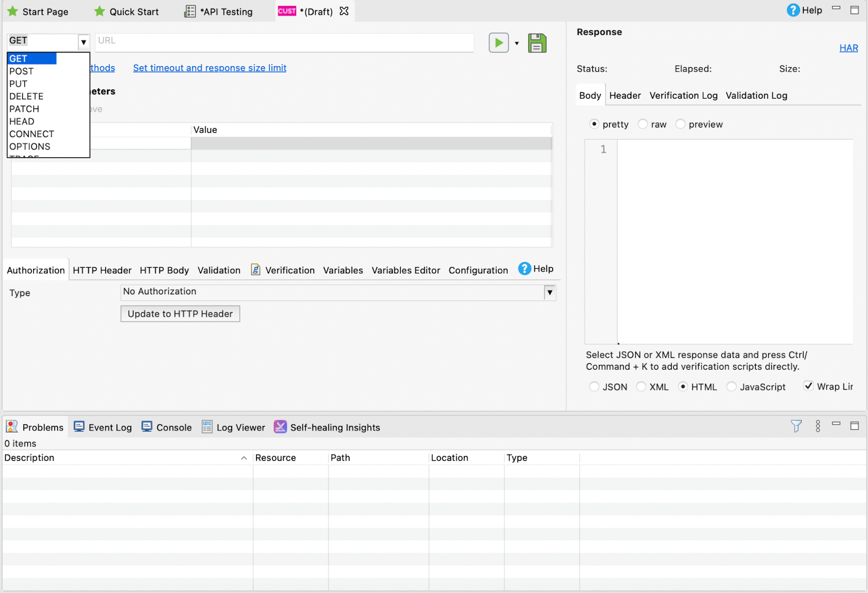Toggle the Wrap Line checkbox
Viewport: 868px width, 593px height.
(x=808, y=386)
